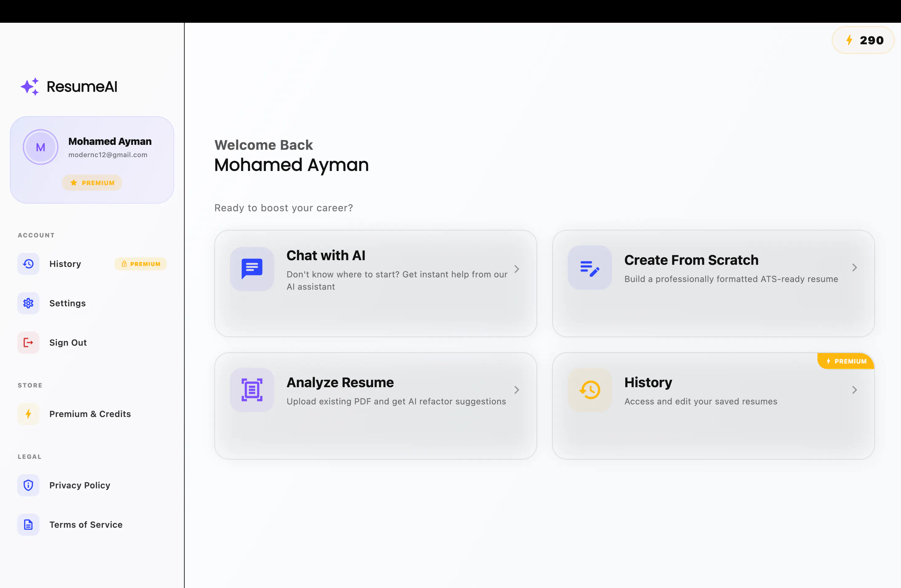Click the lock icon on History PREMIUM tag
This screenshot has height=588, width=901.
click(x=124, y=264)
